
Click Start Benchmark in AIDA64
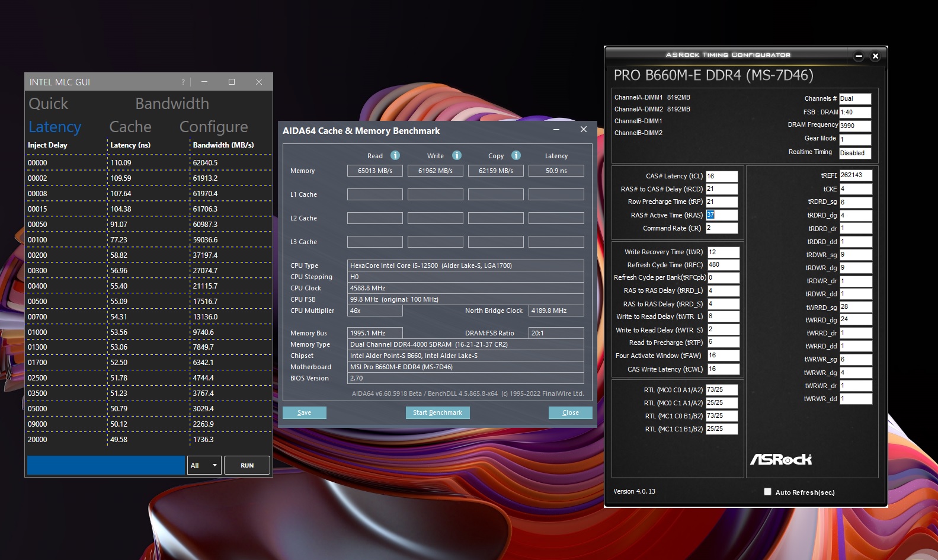(437, 412)
